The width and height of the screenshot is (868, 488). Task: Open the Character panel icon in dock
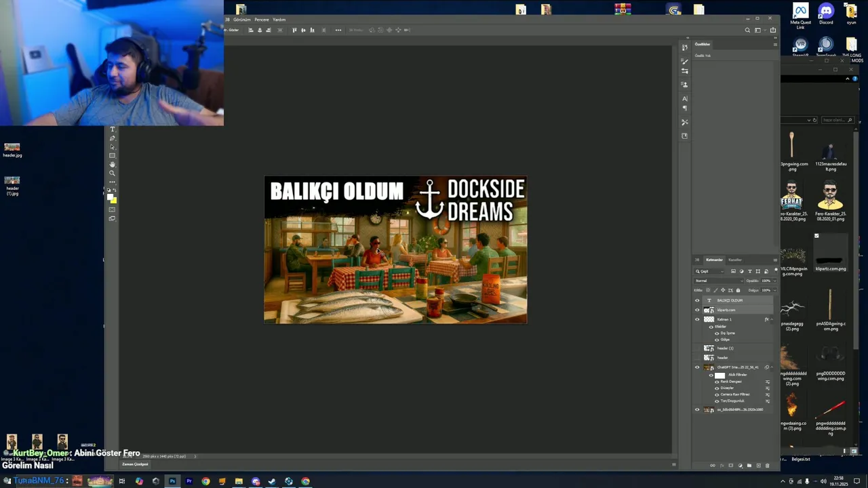(x=684, y=98)
